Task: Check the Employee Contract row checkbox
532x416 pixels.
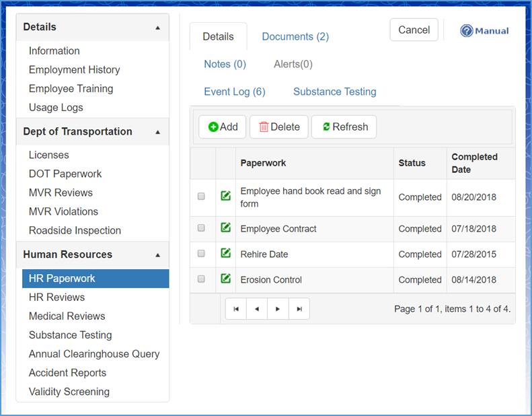Action: coord(201,228)
